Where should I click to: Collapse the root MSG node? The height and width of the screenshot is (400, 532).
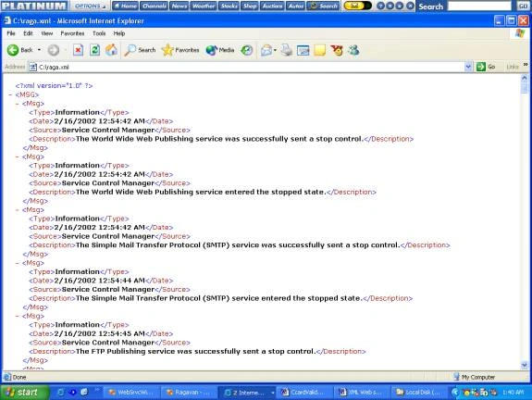tap(10, 95)
